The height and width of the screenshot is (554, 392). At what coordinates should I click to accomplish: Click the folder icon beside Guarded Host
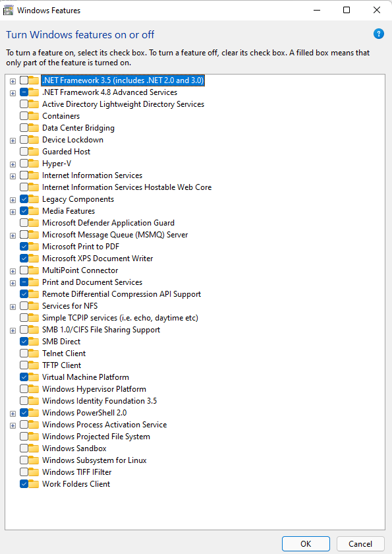pyautogui.click(x=34, y=152)
